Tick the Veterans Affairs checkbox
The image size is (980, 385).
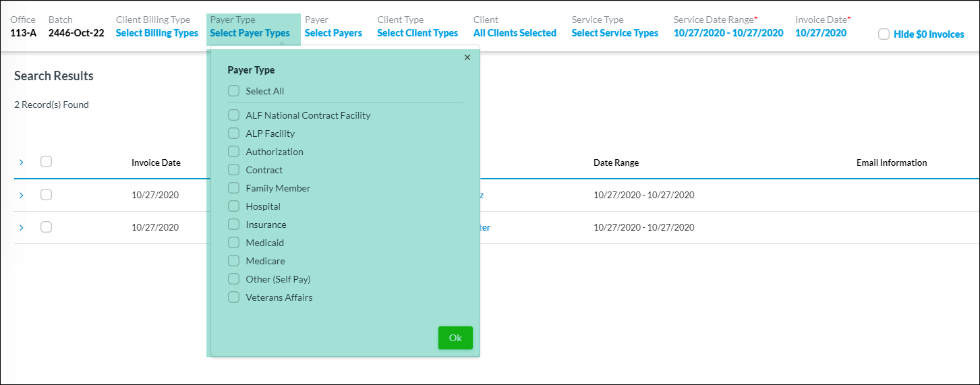click(233, 297)
